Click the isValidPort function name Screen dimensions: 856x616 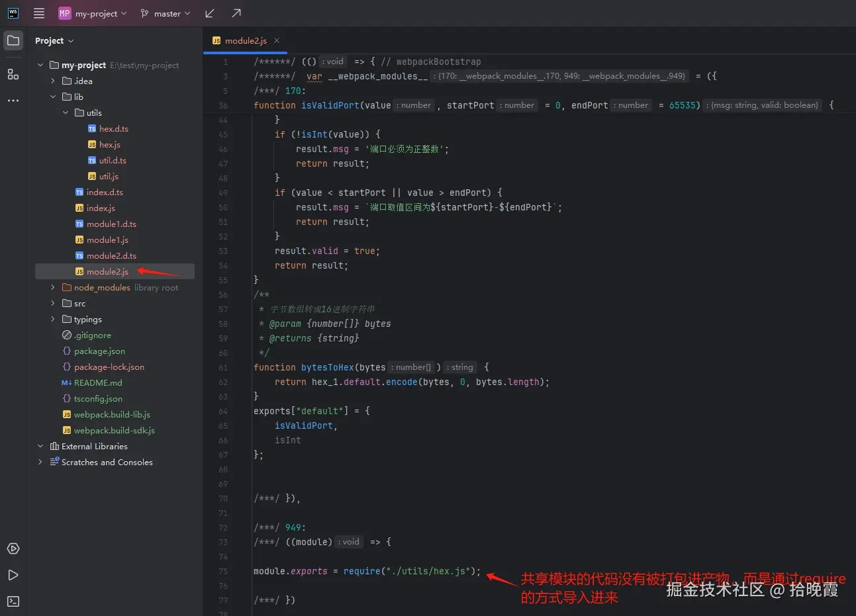(330, 105)
